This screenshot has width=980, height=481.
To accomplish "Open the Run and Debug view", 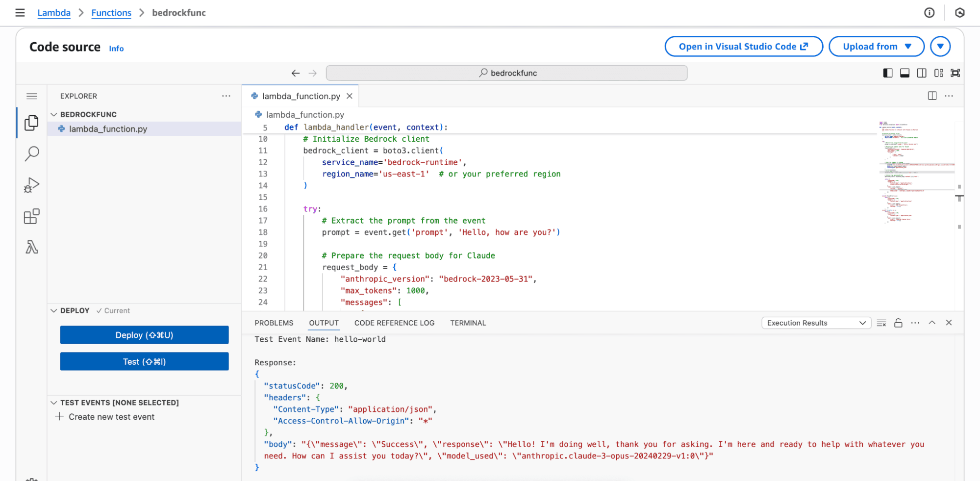I will pos(31,185).
